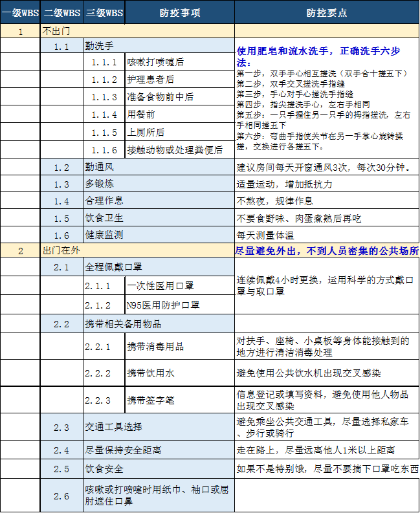
Task: Select the 携带饮用水 cell
Action: click(x=180, y=373)
